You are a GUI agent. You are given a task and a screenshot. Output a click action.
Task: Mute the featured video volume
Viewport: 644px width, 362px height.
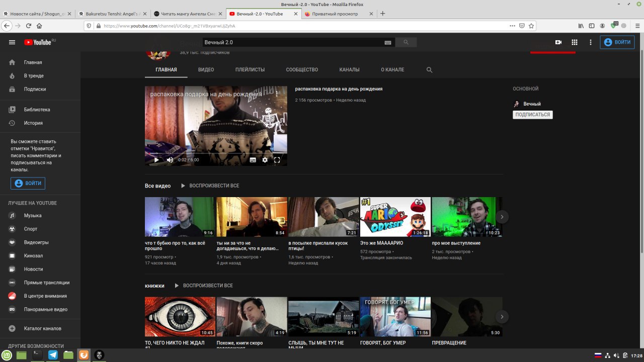coord(170,160)
